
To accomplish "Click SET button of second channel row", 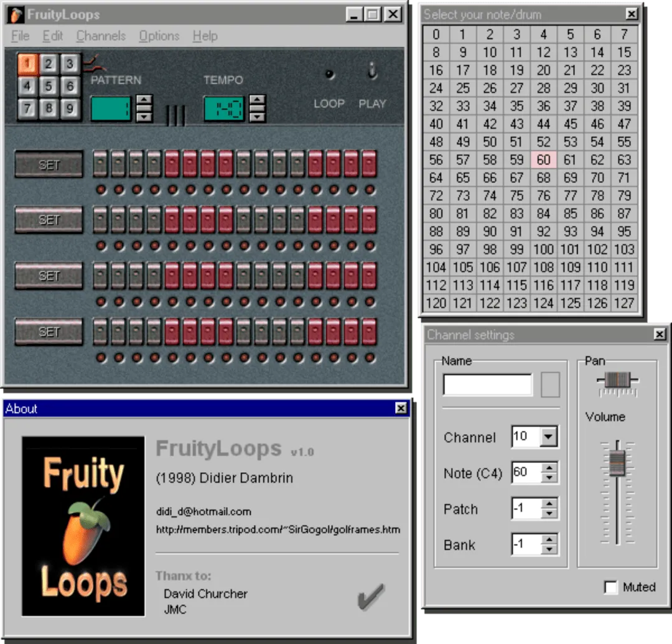I will click(x=49, y=220).
